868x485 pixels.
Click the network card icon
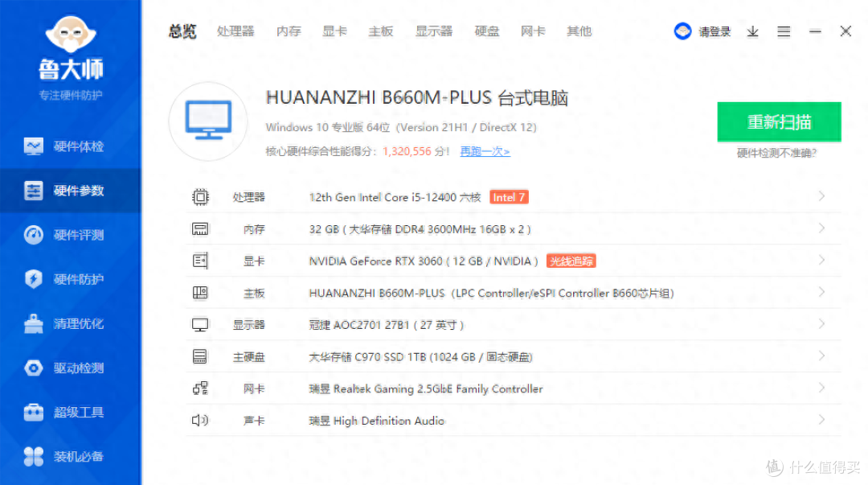pos(200,388)
